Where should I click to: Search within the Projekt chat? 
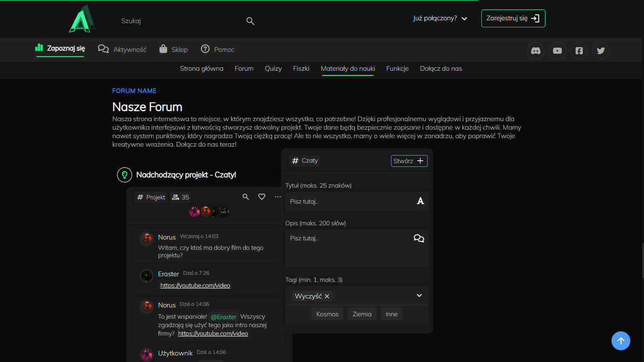point(246,197)
